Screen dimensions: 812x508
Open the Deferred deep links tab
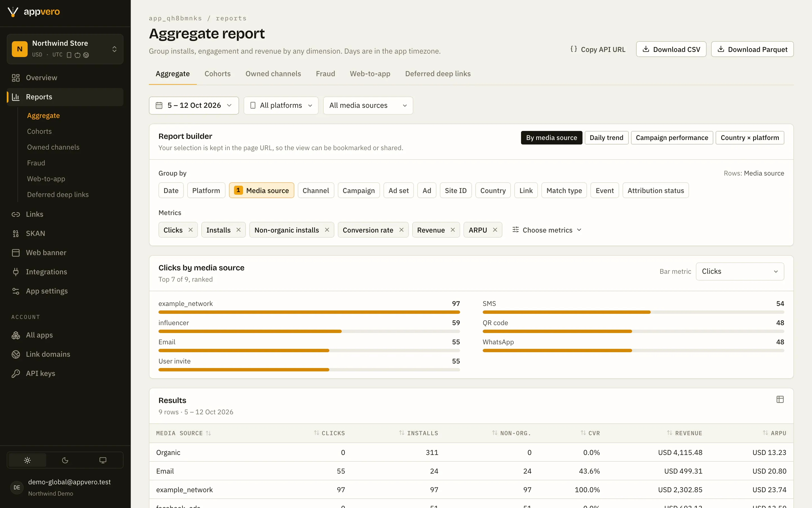click(438, 74)
